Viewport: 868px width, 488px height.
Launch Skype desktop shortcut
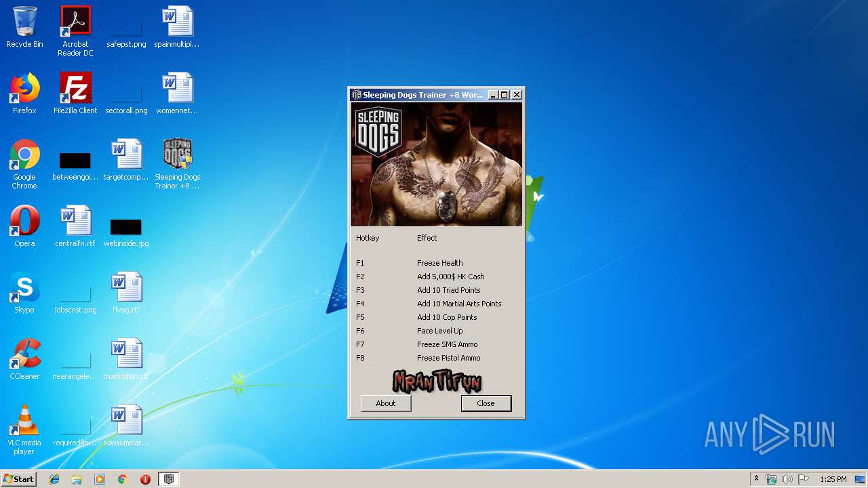(x=24, y=293)
